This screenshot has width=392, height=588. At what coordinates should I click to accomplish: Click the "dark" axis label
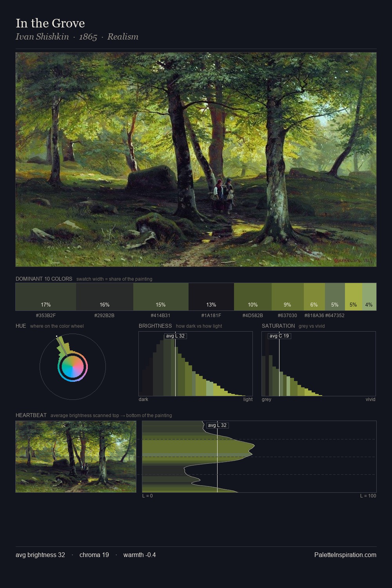coord(143,399)
